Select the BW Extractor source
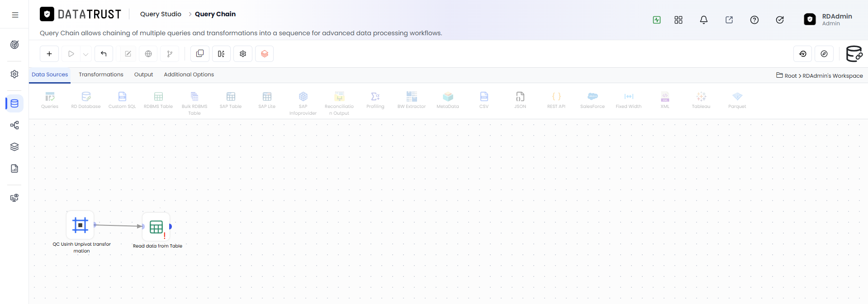 412,100
